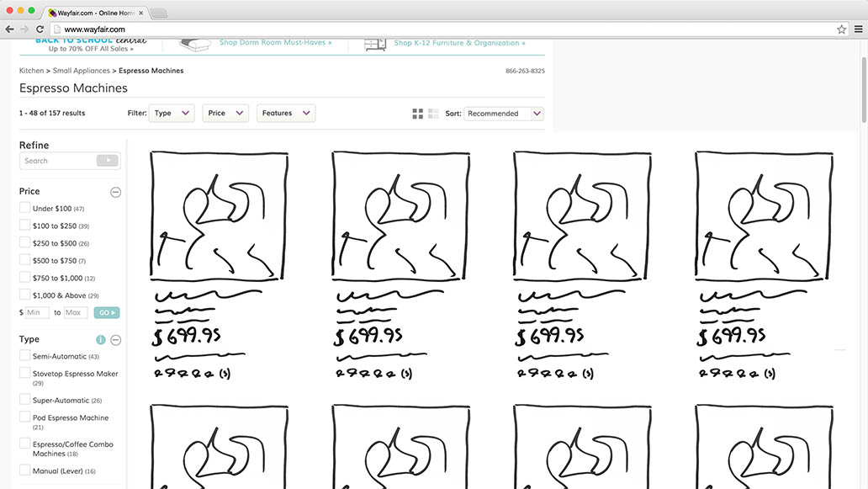Collapse the Price refine section

[x=116, y=192]
